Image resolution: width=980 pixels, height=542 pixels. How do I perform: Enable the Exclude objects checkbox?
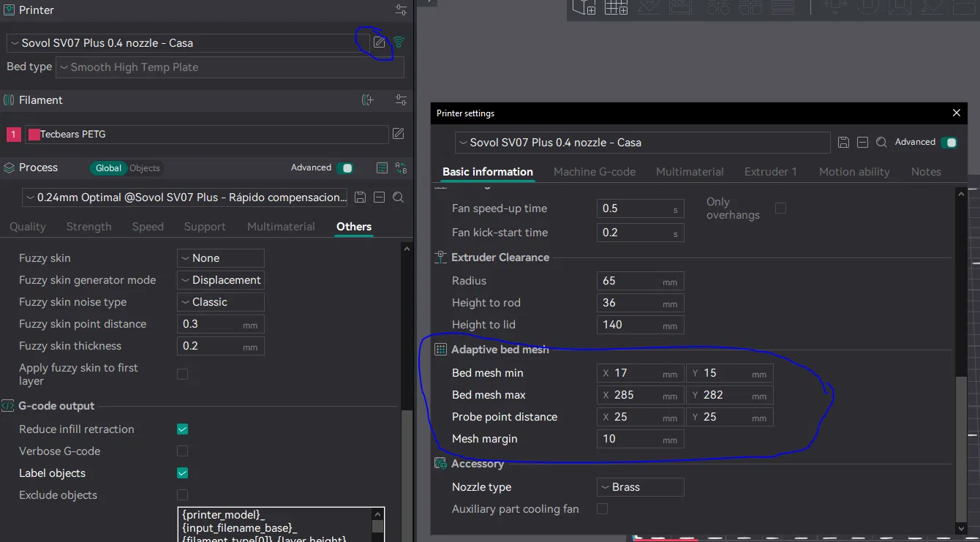[183, 495]
